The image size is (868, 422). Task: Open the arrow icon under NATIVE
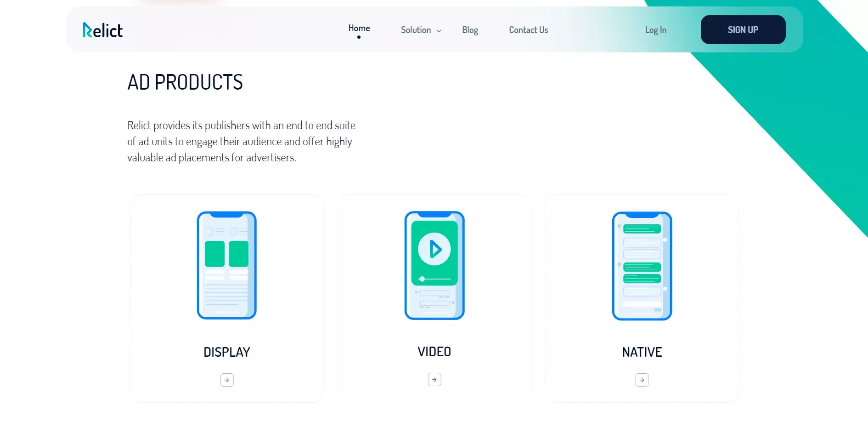pyautogui.click(x=642, y=380)
